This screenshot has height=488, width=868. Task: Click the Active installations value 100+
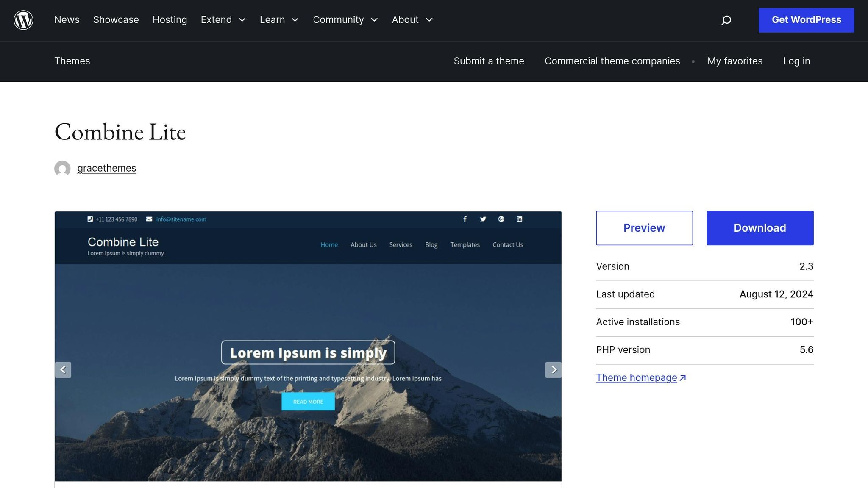tap(801, 322)
